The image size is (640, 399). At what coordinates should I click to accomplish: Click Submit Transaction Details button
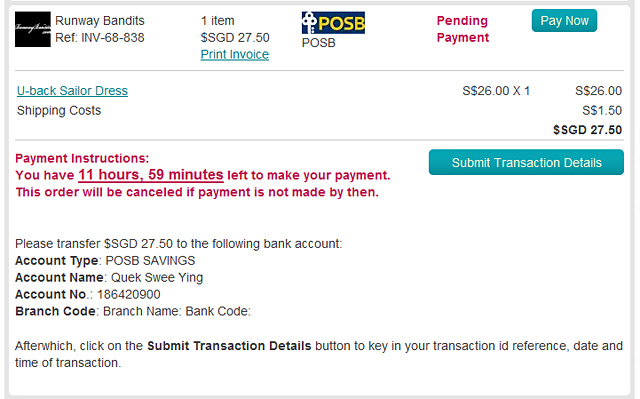526,162
